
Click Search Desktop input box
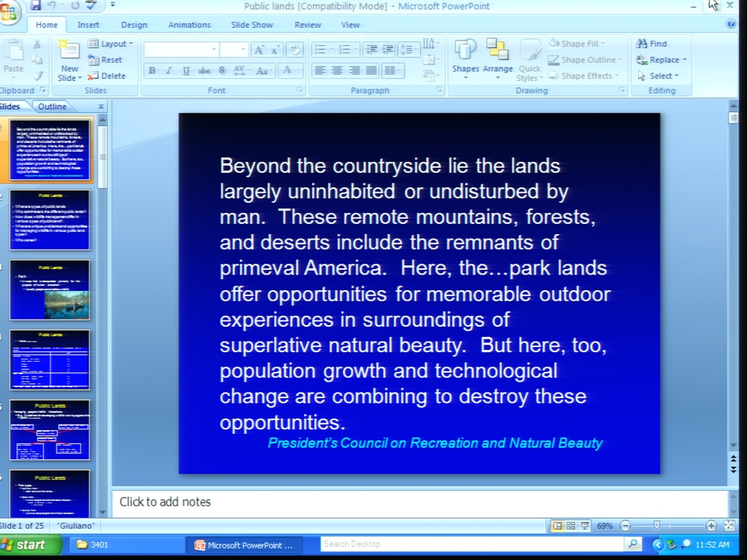[472, 544]
